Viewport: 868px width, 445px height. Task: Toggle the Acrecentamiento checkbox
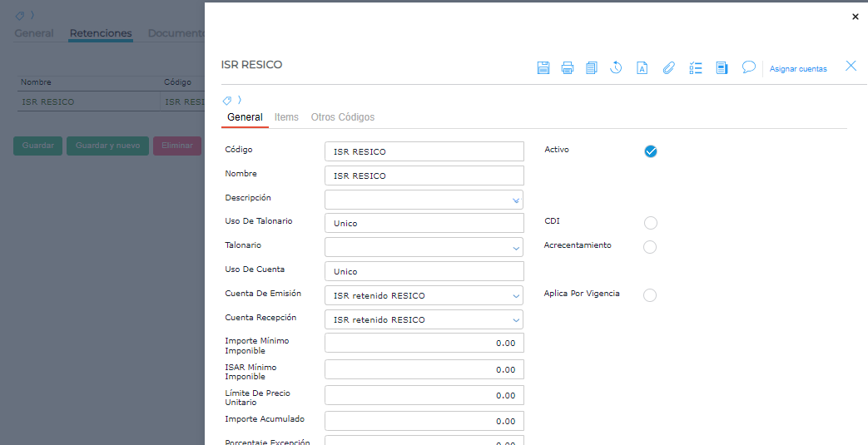(x=651, y=247)
